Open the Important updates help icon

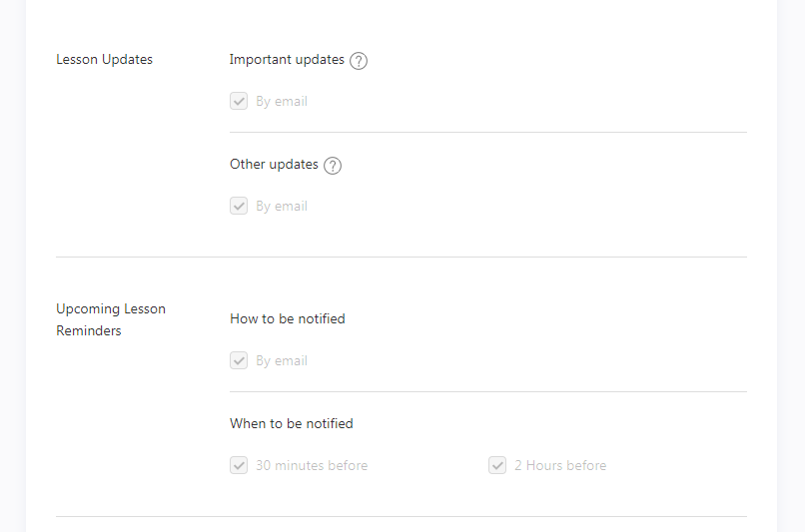point(359,61)
